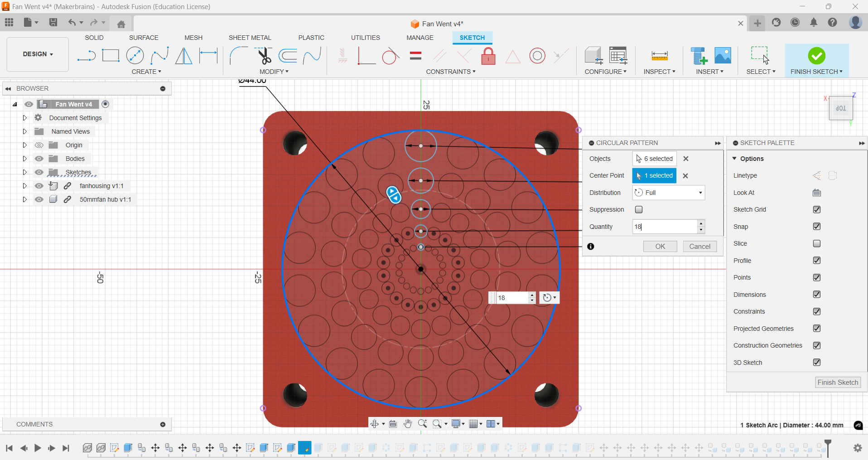Toggle Suppression in Circular Pattern dialog
The width and height of the screenshot is (868, 460).
[639, 209]
